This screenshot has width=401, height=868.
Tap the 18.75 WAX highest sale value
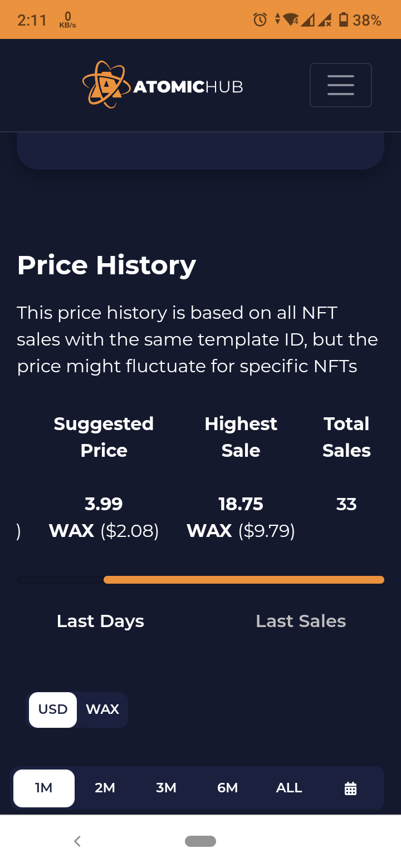point(241,517)
